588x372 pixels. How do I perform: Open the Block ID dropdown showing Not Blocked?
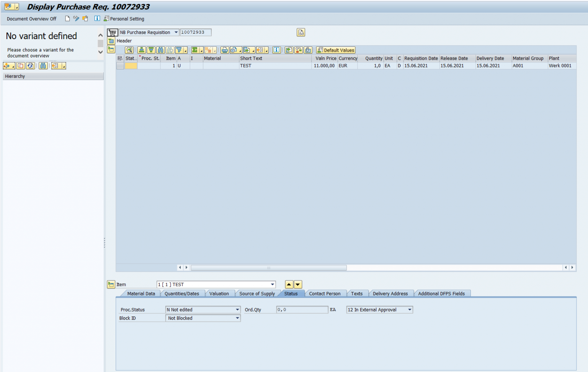coord(237,318)
